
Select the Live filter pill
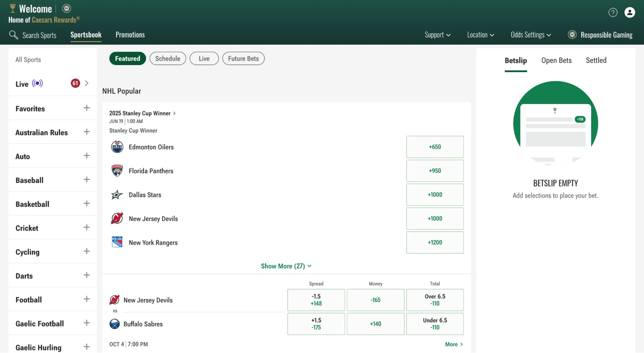click(x=204, y=59)
